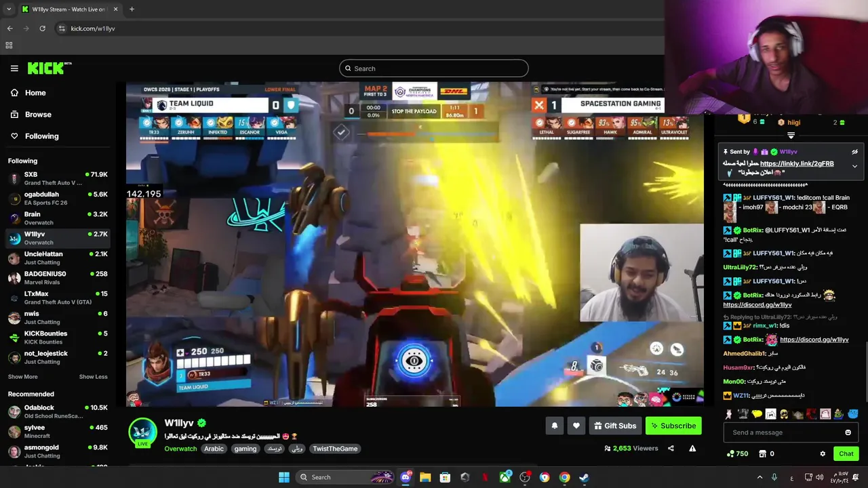This screenshot has height=488, width=868.
Task: Open the Overwatch category link
Action: 180,449
